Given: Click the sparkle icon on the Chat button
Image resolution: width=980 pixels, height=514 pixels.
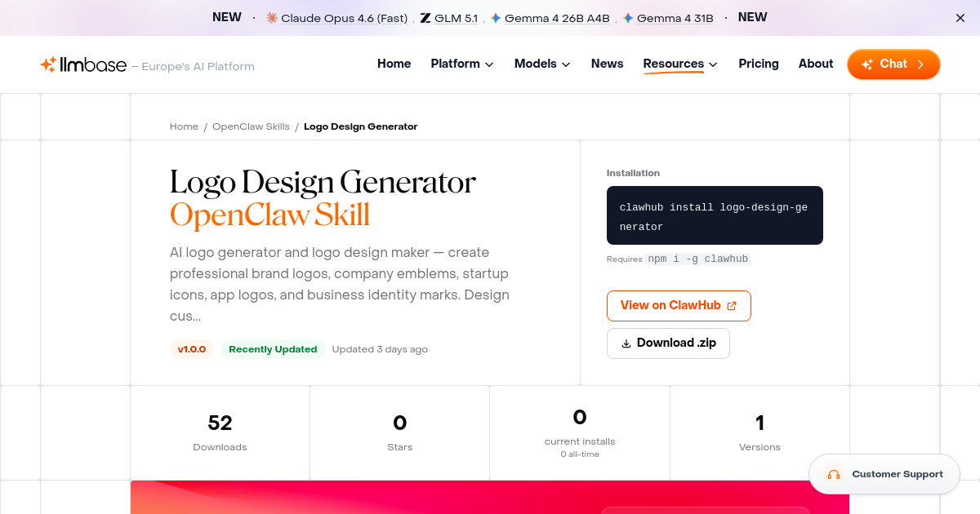Looking at the screenshot, I should (x=868, y=64).
